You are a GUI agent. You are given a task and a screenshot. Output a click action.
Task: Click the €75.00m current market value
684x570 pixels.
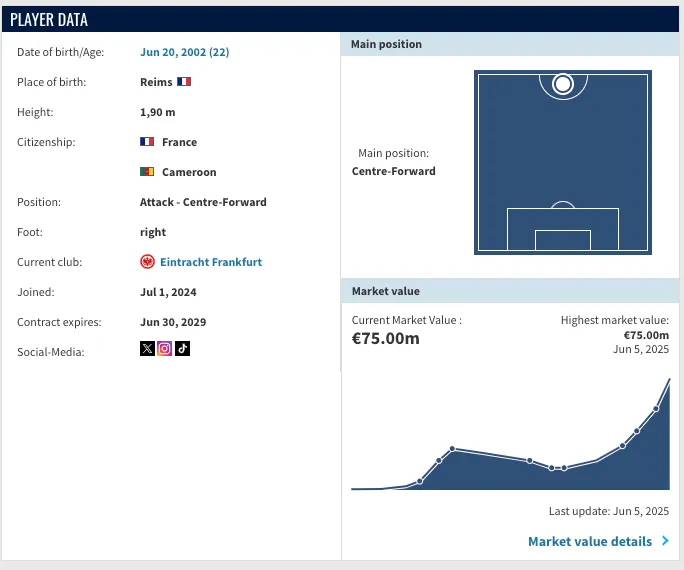click(386, 338)
